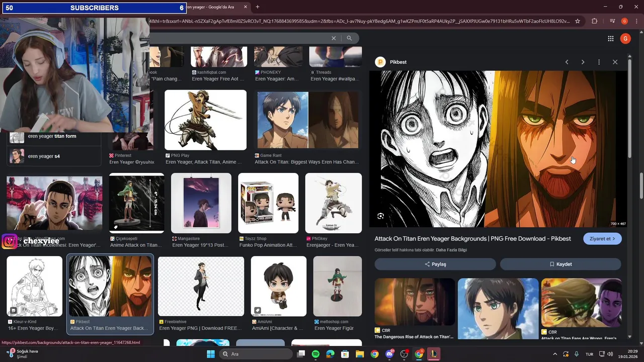Open Discord from the taskbar

(x=389, y=354)
